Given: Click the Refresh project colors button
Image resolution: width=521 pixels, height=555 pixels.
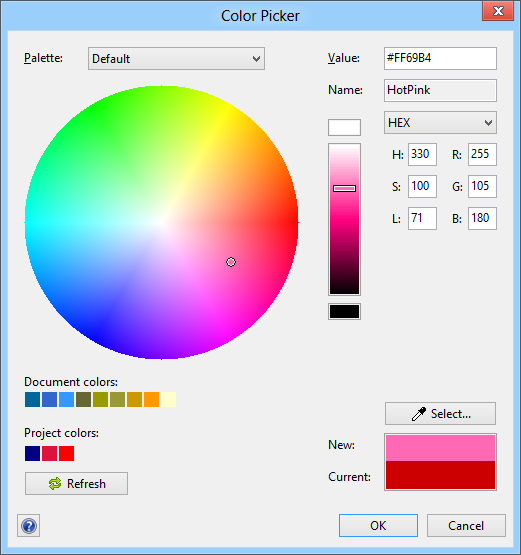Looking at the screenshot, I should [76, 484].
